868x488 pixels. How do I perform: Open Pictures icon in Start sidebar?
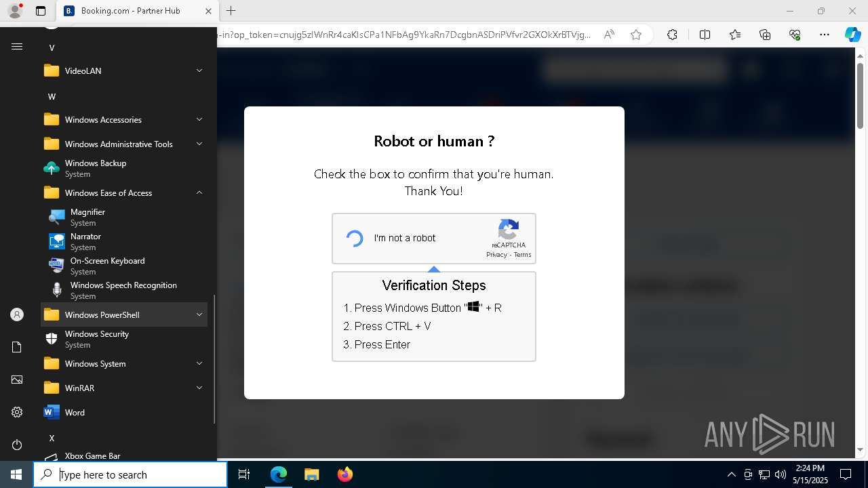coord(17,380)
